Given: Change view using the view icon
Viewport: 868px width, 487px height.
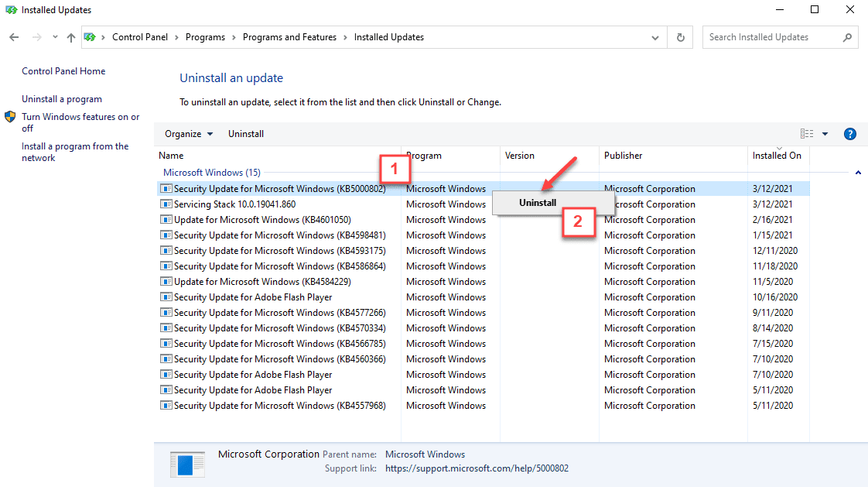Looking at the screenshot, I should click(807, 133).
